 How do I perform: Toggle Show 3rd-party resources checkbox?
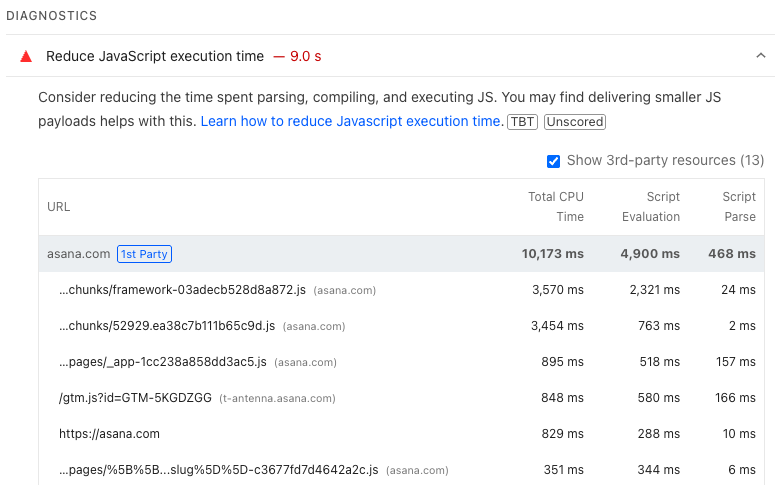pyautogui.click(x=553, y=161)
